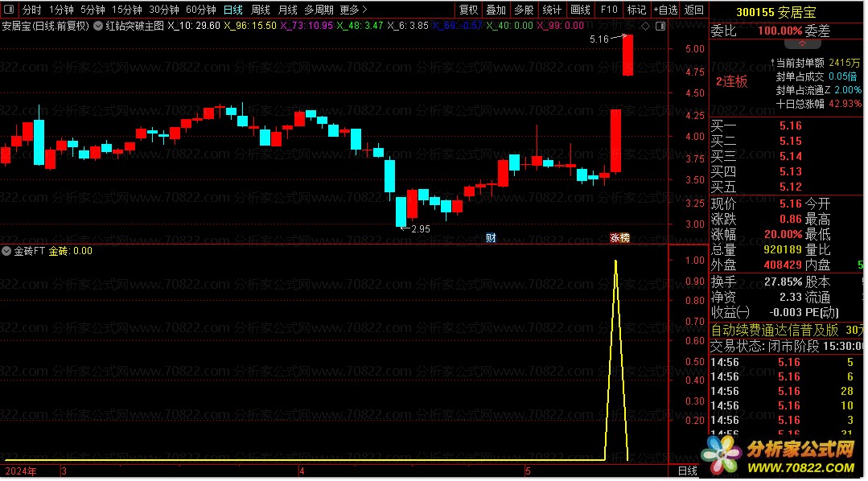Click the 净资 value 2.33
Image resolution: width=868 pixels, height=481 pixels.
(x=791, y=297)
